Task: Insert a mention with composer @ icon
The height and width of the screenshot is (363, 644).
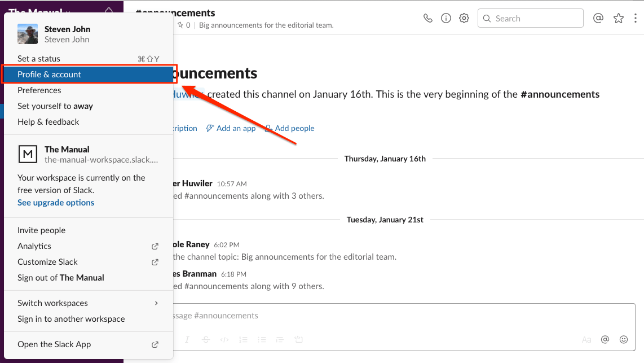Action: (x=605, y=339)
